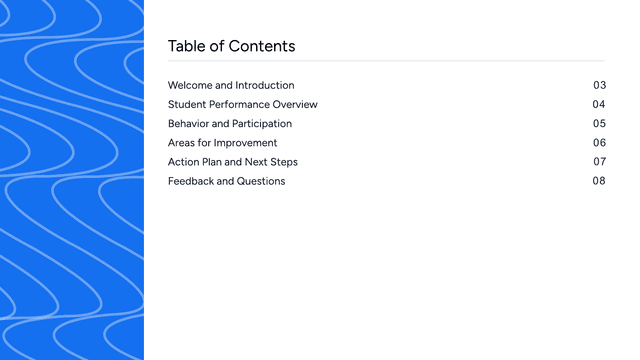Select page number 06
640x360 pixels.
point(599,143)
